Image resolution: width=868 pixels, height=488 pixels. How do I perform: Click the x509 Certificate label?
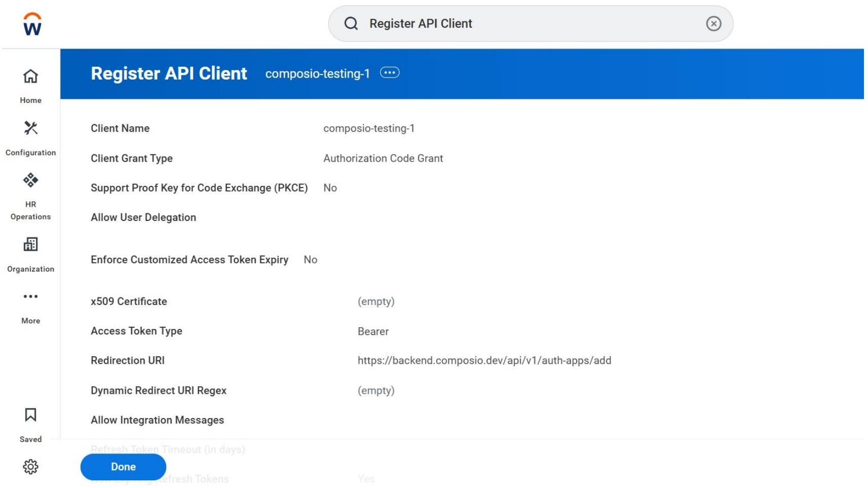click(x=129, y=302)
